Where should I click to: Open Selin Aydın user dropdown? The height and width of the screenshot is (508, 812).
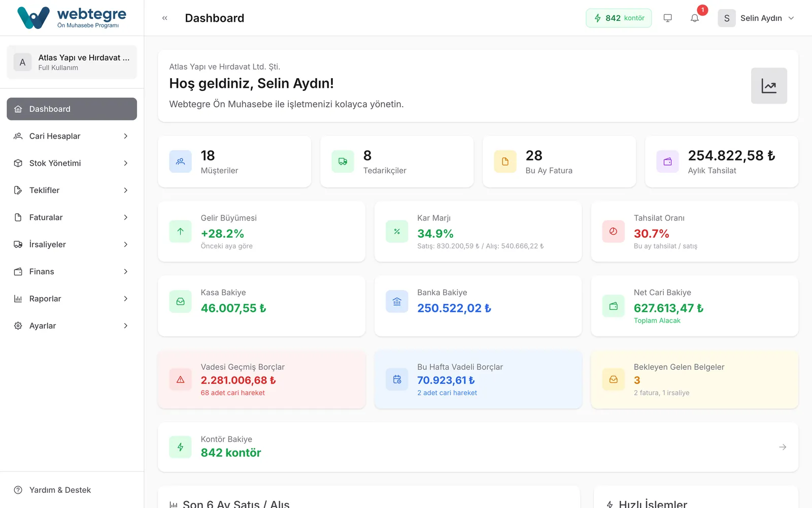756,18
